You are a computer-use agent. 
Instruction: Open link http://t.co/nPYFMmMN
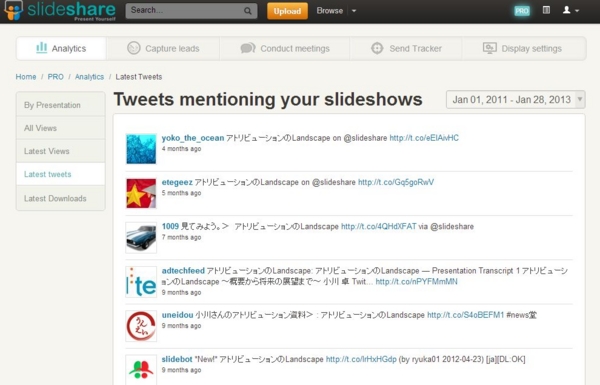[416, 282]
